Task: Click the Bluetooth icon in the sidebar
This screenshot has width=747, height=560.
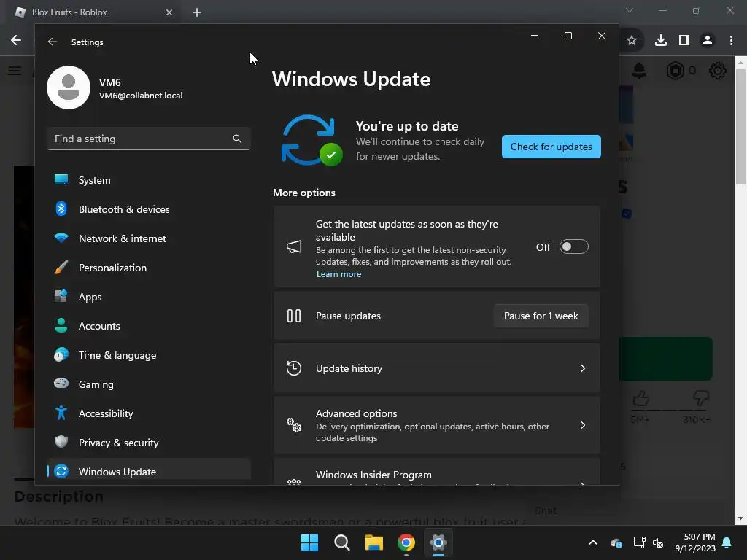Action: pos(61,209)
